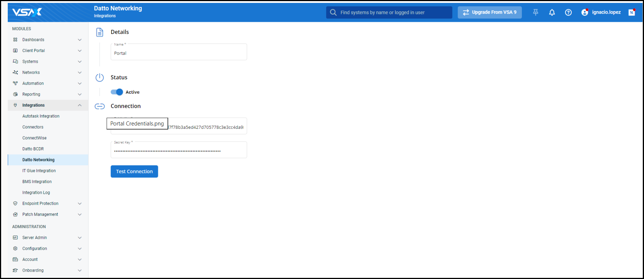Screen dimensions: 644x279
Task: Toggle the Active status switch
Action: click(117, 92)
